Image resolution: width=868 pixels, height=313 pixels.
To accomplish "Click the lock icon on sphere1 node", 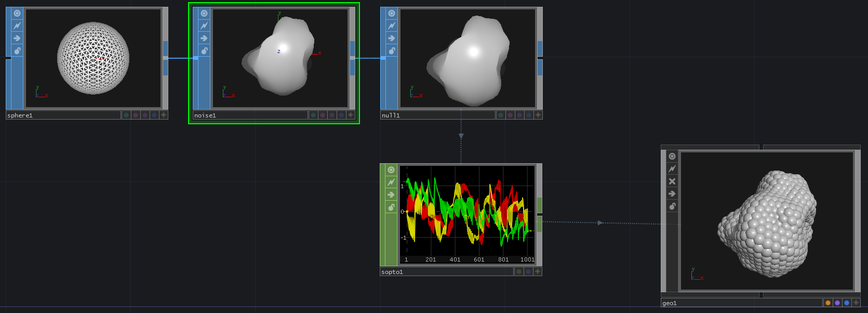I will pyautogui.click(x=17, y=50).
